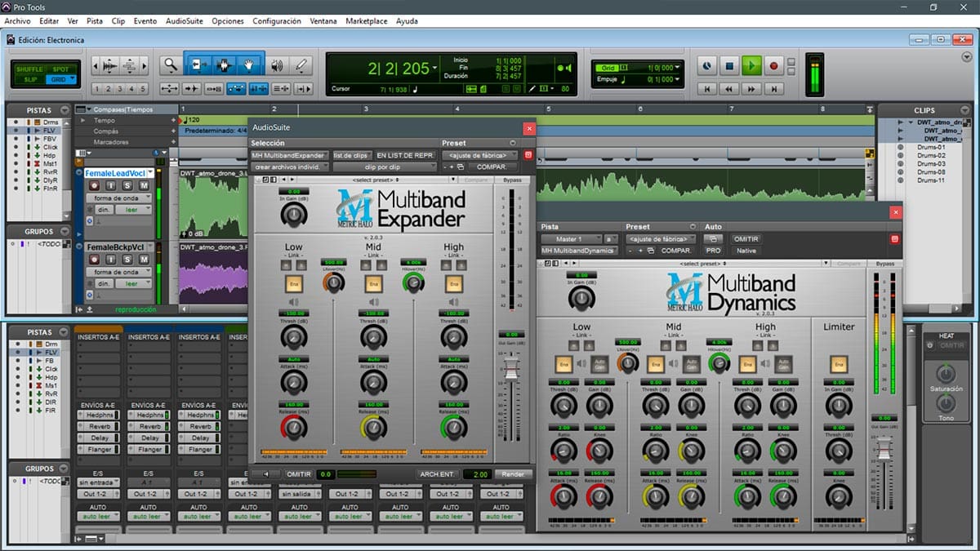Select the Pencil tool
The image size is (980, 551).
[x=301, y=64]
